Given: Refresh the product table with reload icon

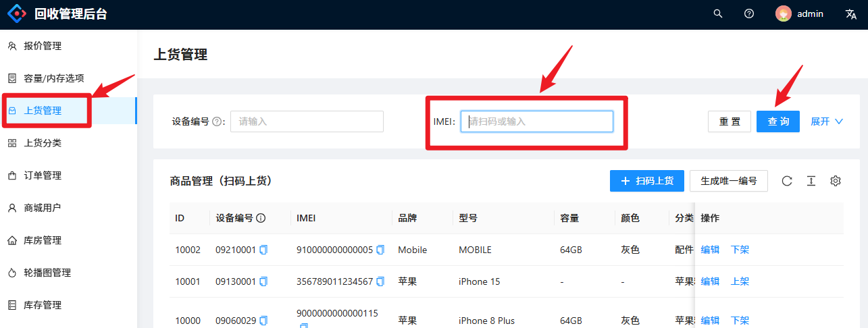Looking at the screenshot, I should [x=787, y=181].
